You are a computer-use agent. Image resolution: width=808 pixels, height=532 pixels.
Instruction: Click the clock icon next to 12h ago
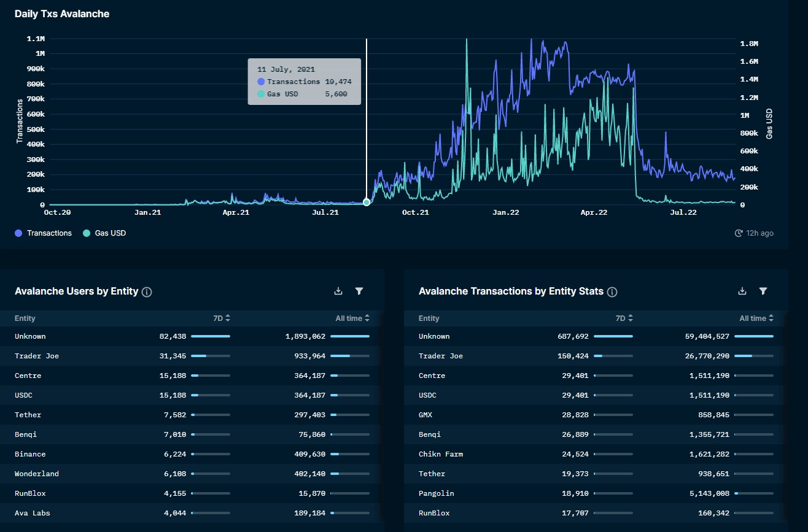pos(737,233)
